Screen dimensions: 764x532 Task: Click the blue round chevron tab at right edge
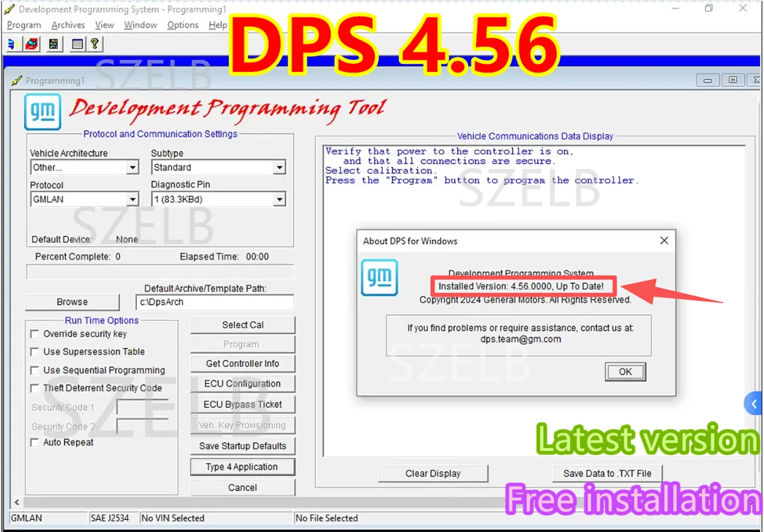[x=754, y=404]
